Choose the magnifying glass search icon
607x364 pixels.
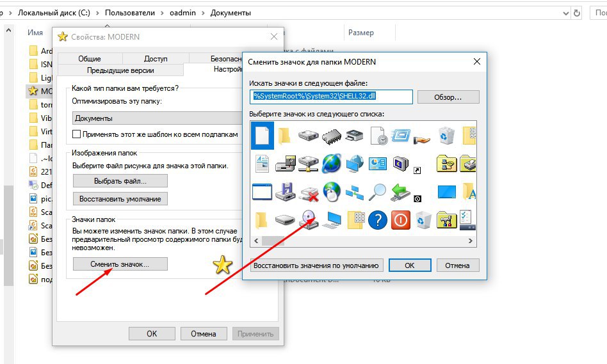377,192
